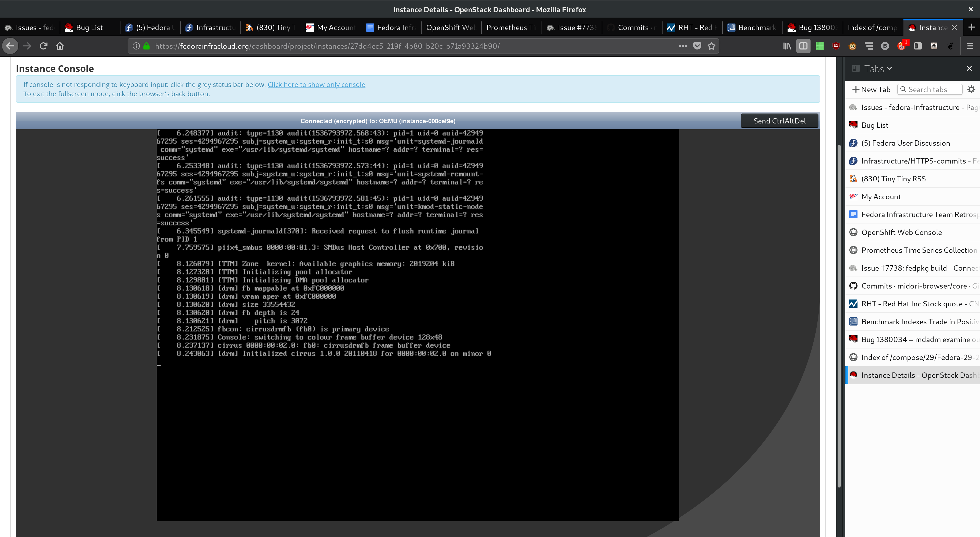The height and width of the screenshot is (537, 980).
Task: Toggle the Firefox sidebar button
Action: pos(803,46)
